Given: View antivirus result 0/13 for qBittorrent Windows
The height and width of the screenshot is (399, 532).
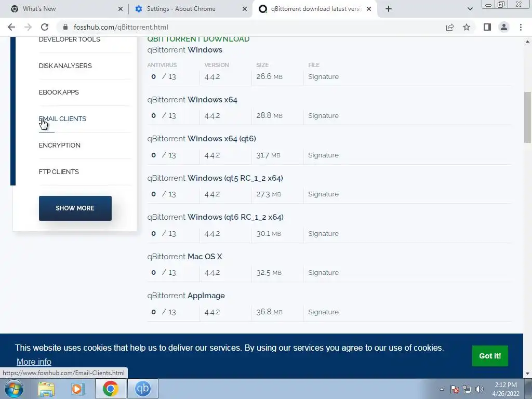Looking at the screenshot, I should tap(164, 77).
